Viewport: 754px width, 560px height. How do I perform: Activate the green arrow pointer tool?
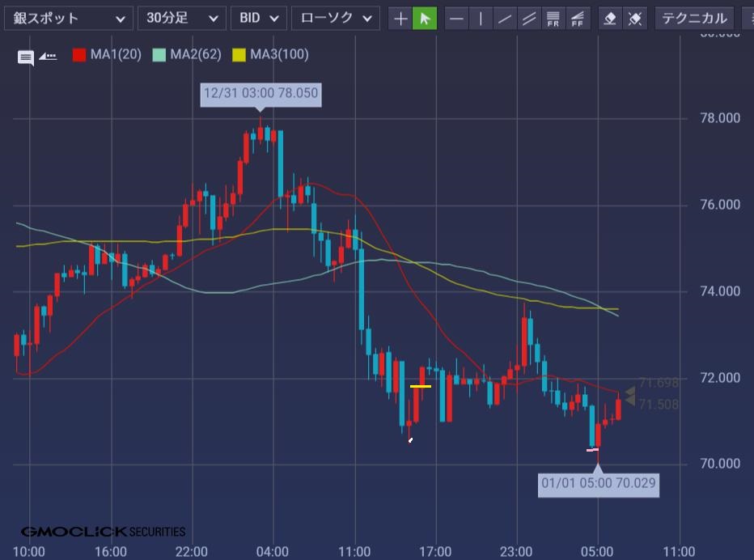(x=425, y=19)
